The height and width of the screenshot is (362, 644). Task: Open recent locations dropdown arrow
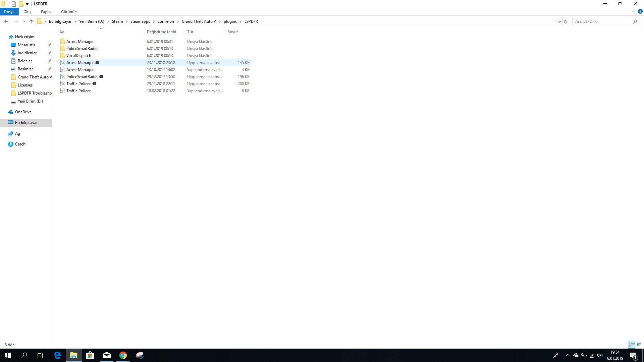[x=24, y=21]
